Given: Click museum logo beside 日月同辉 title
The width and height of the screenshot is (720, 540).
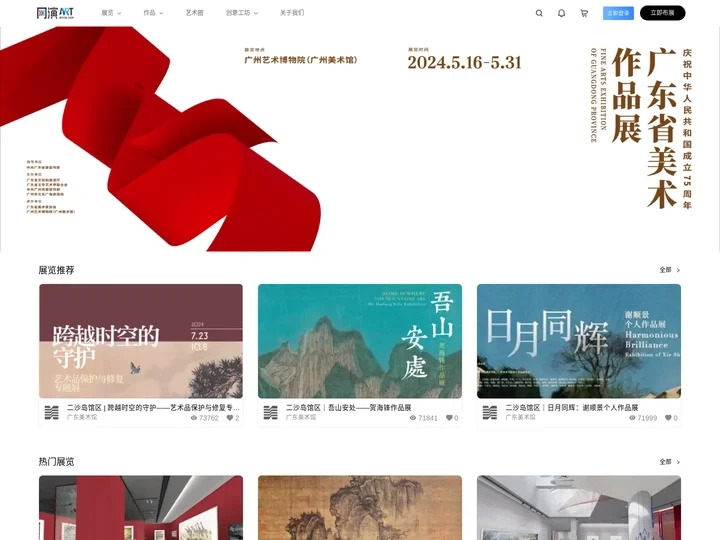Looking at the screenshot, I should point(490,412).
